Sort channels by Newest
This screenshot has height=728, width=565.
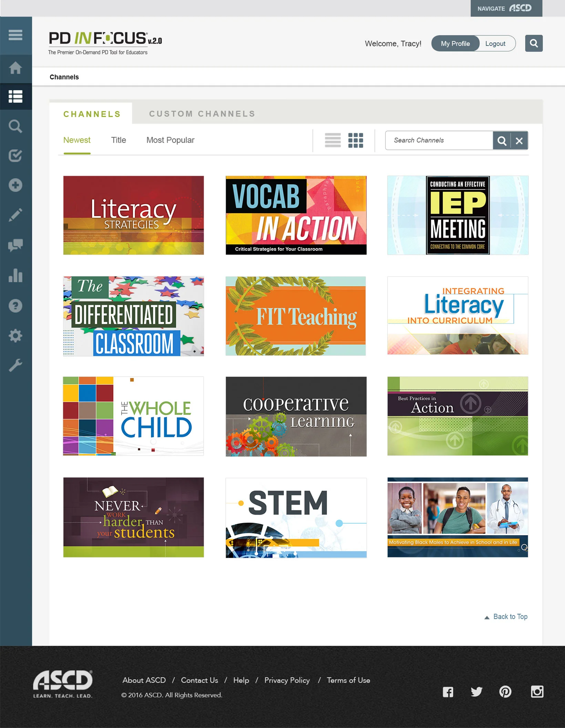click(x=77, y=140)
